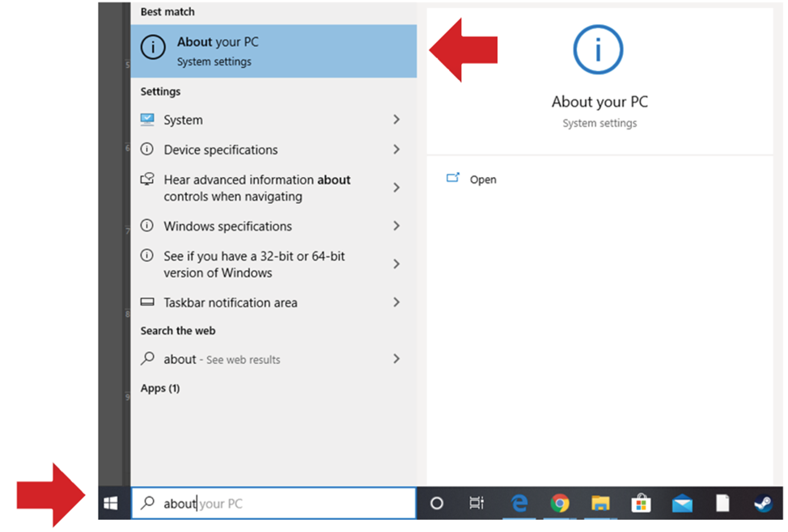788x532 pixels.
Task: Expand the Hear advanced information chevron
Action: tap(396, 188)
